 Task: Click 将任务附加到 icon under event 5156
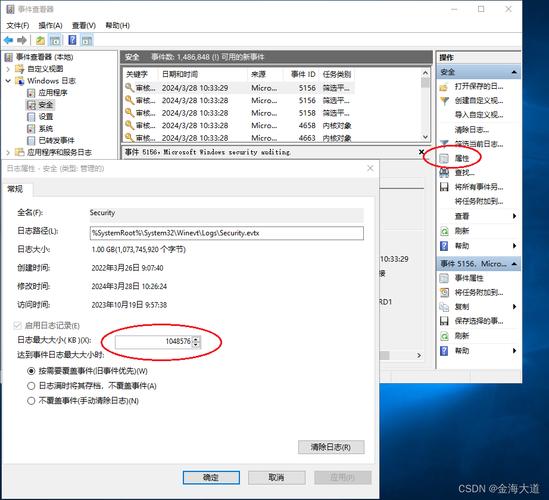click(x=444, y=292)
